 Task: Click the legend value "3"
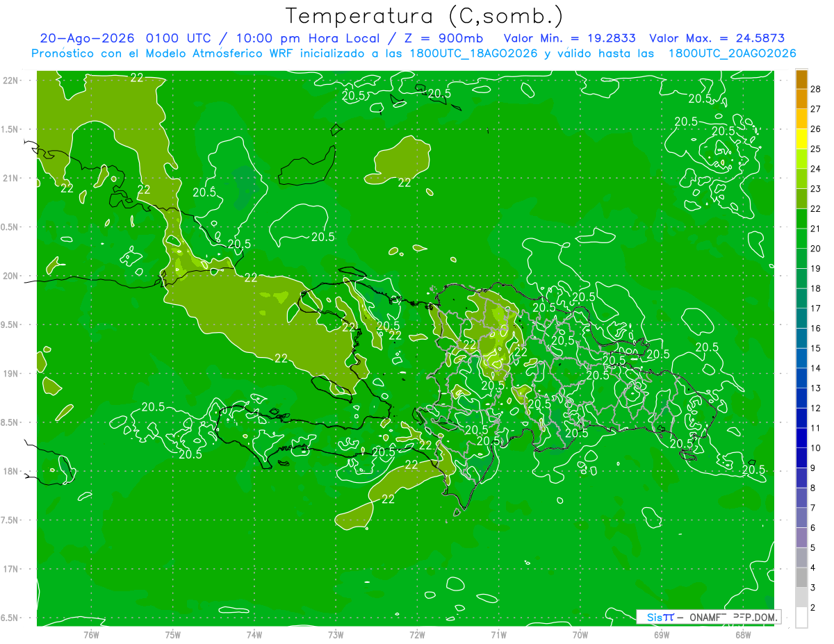point(813,588)
